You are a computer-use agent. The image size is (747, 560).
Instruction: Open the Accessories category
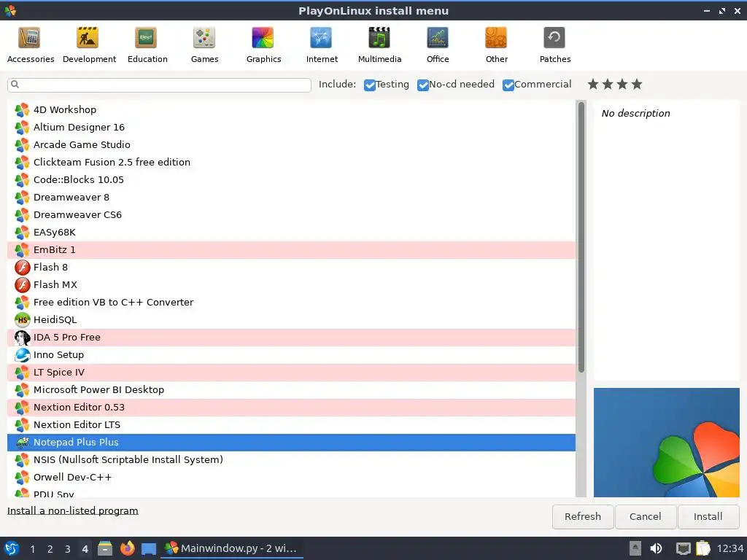[30, 46]
